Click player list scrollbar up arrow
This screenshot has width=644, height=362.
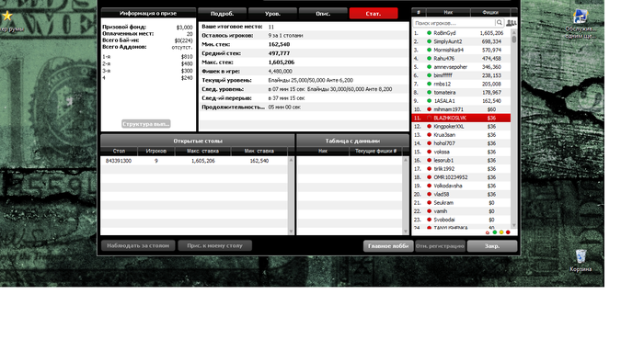(x=513, y=32)
